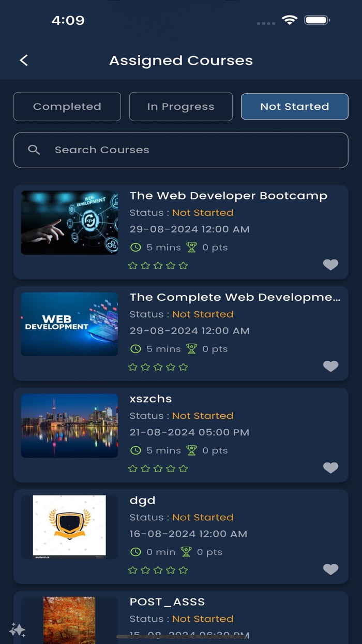Click date 16-08-2024 12:00 AM
Image resolution: width=362 pixels, height=644 pixels.
[x=188, y=534]
